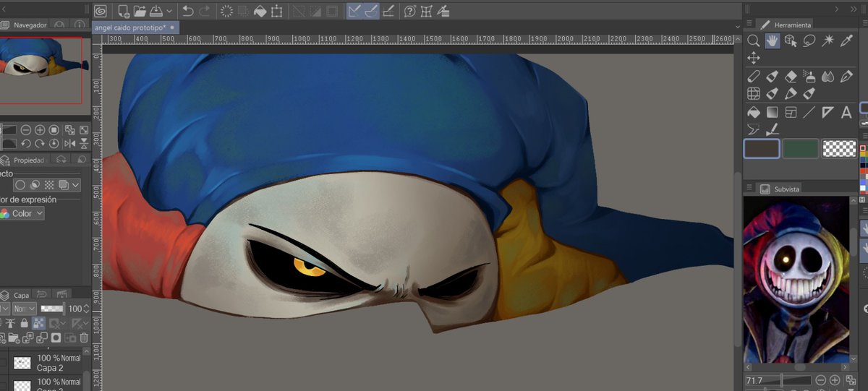Open Clip Studio Paint support help
This screenshot has width=868, height=391.
(x=410, y=11)
